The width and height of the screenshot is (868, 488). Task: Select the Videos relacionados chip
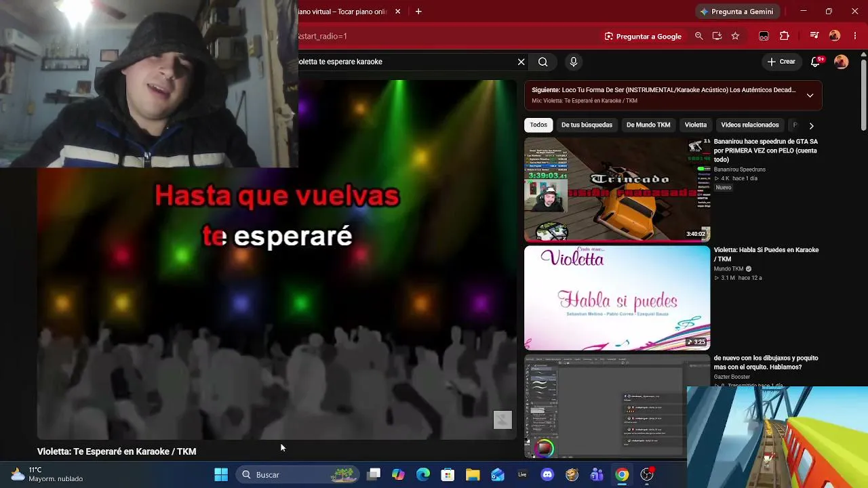point(750,125)
